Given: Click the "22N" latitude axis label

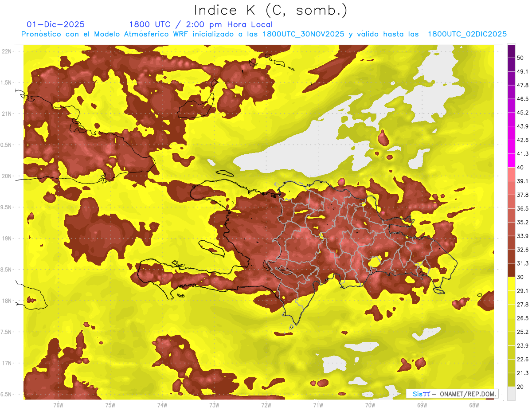Looking at the screenshot, I should click(x=8, y=51).
